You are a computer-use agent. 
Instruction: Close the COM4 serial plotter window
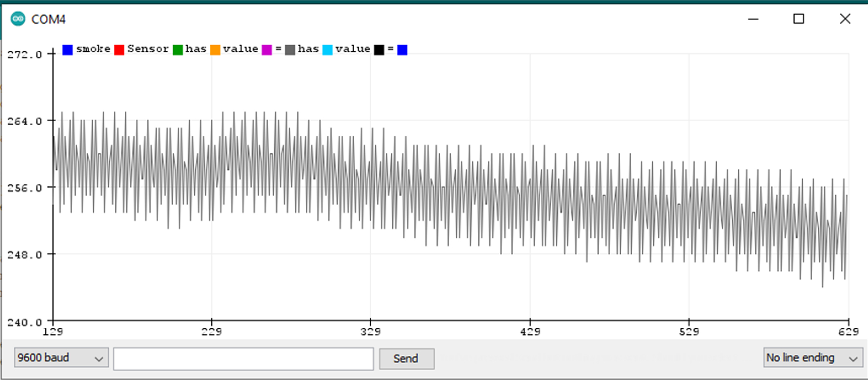[x=845, y=19]
